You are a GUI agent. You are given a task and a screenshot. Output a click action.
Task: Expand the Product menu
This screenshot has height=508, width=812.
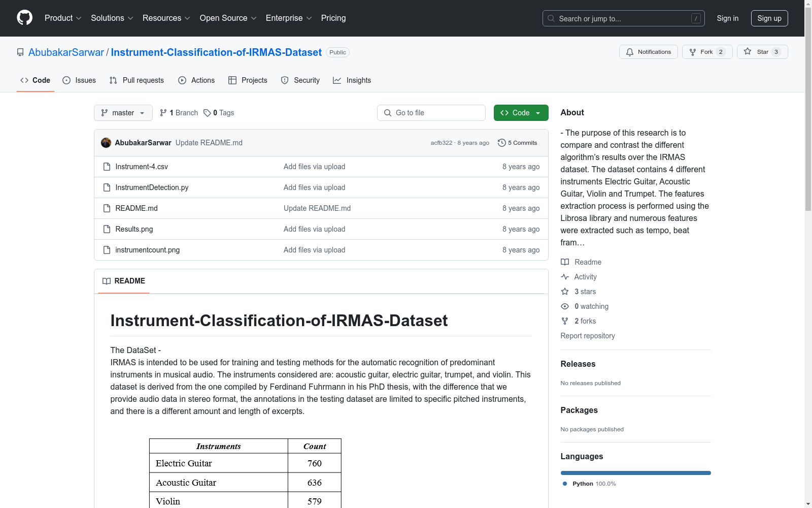[x=63, y=18]
